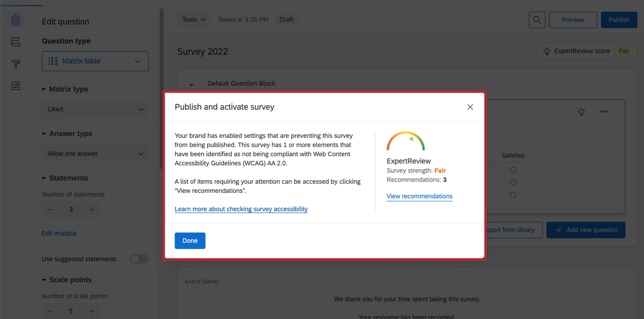The image size is (644, 319).
Task: Toggle Use suggested statements switch
Action: (x=139, y=259)
